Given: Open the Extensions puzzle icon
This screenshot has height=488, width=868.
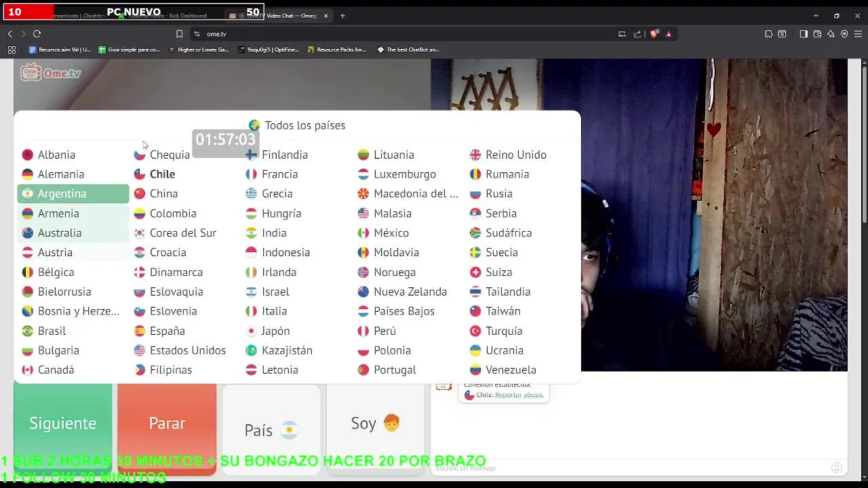Looking at the screenshot, I should click(768, 34).
